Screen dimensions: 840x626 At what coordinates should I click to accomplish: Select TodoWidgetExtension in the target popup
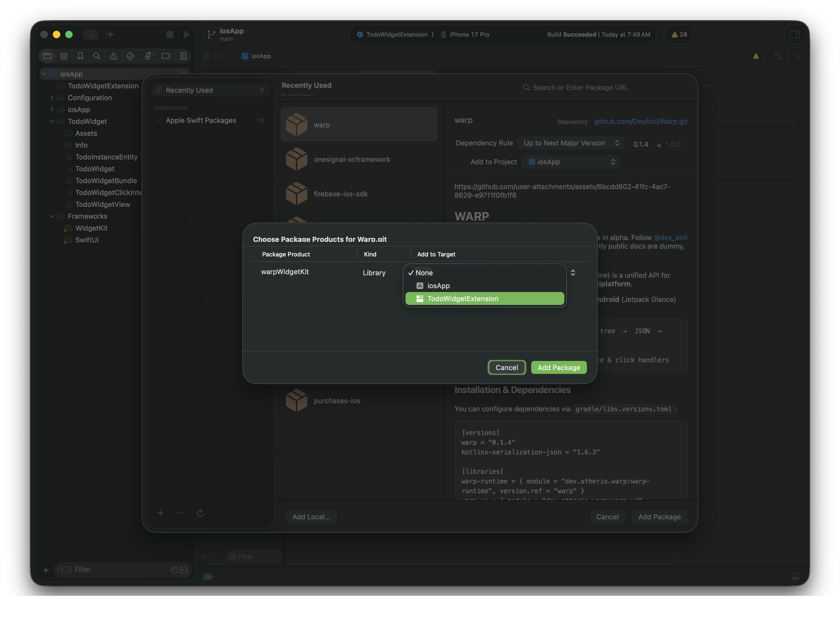tap(484, 299)
